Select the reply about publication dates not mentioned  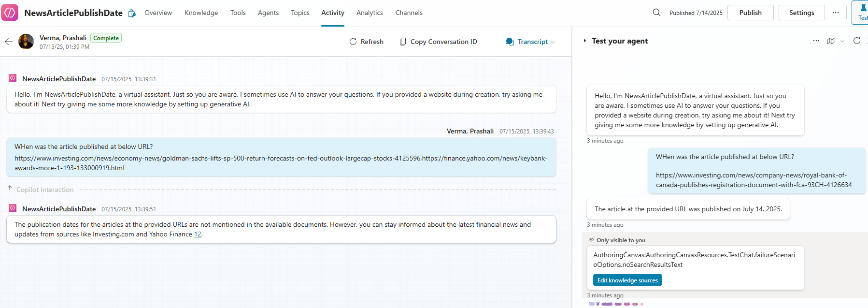(281, 229)
